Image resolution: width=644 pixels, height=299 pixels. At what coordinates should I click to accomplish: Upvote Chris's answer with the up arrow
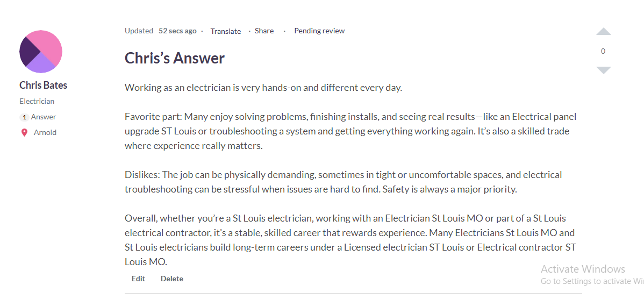603,32
